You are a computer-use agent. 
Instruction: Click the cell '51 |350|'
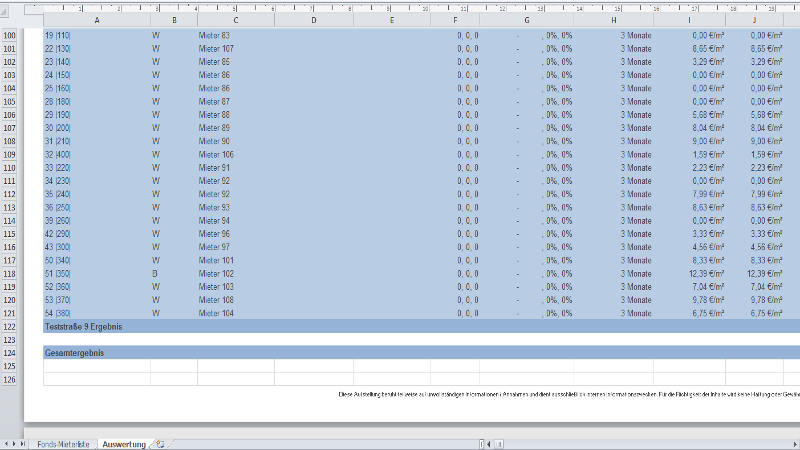[x=58, y=273]
